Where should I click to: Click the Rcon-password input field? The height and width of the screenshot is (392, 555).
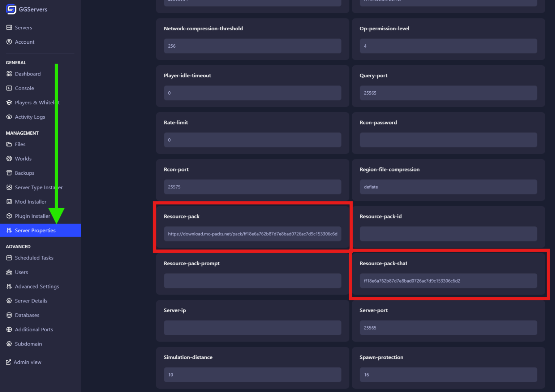coord(448,140)
